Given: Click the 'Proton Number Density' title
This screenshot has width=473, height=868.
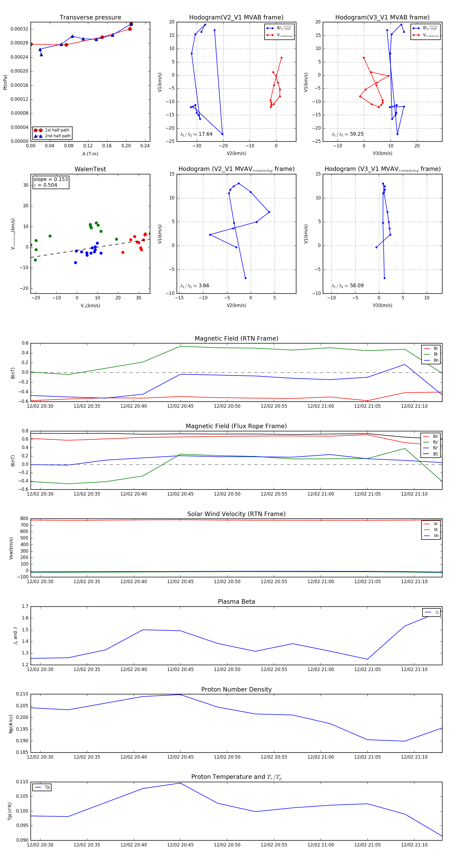Looking at the screenshot, I should pos(236,689).
